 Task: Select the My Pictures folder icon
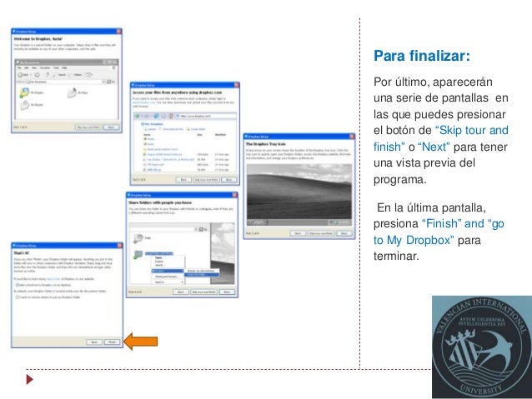tap(25, 105)
